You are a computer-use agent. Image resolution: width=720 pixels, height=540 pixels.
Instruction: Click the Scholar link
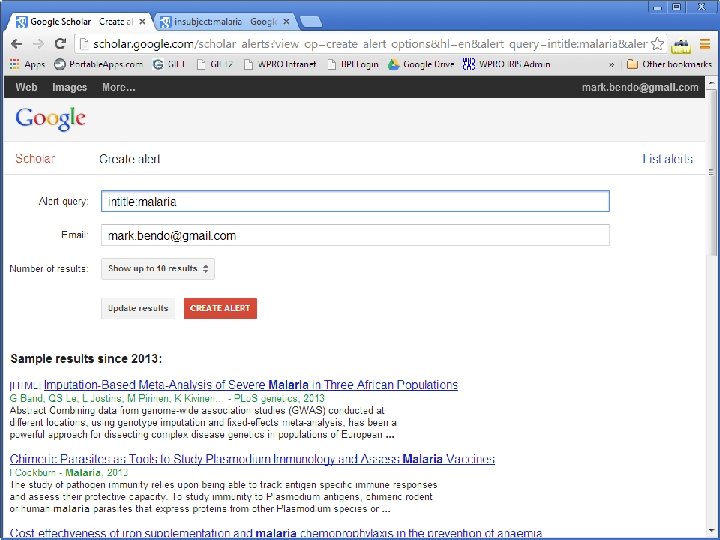click(x=35, y=159)
